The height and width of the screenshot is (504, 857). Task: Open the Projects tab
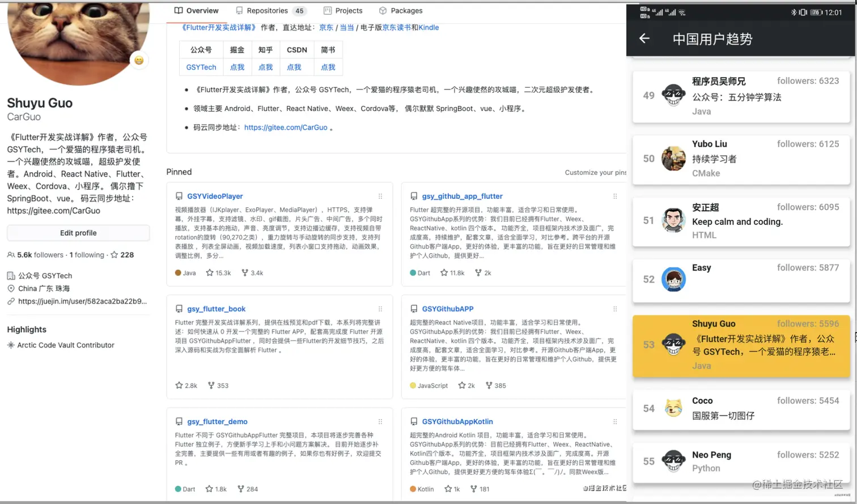pos(343,11)
